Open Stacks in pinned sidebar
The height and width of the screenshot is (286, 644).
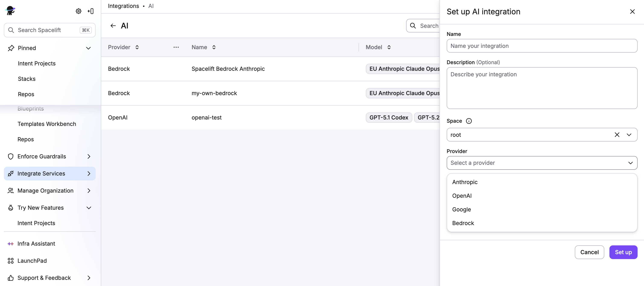27,79
